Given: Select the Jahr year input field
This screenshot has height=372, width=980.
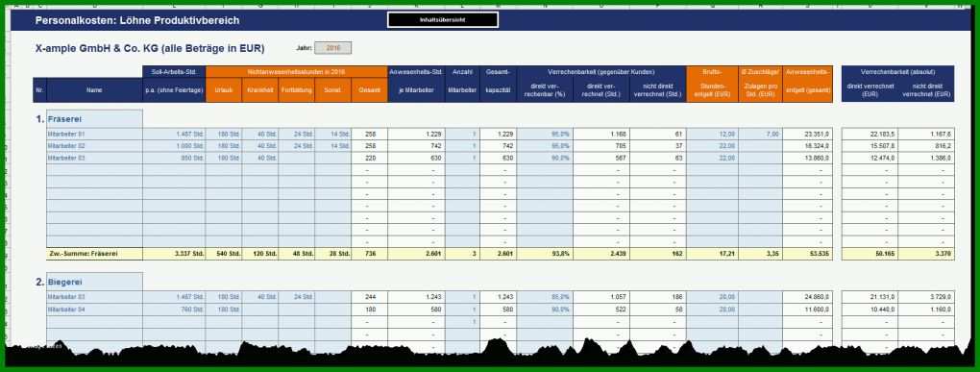Looking at the screenshot, I should click(x=332, y=47).
